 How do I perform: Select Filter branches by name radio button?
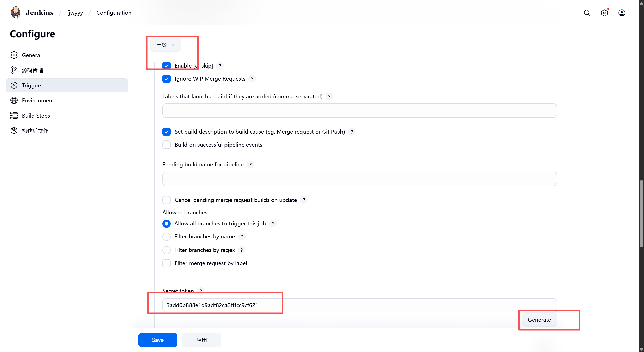(166, 237)
